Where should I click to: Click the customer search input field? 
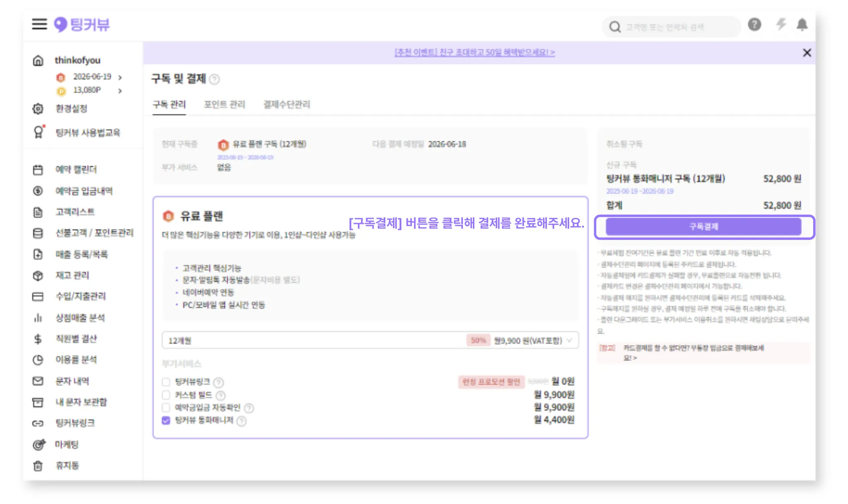click(671, 27)
